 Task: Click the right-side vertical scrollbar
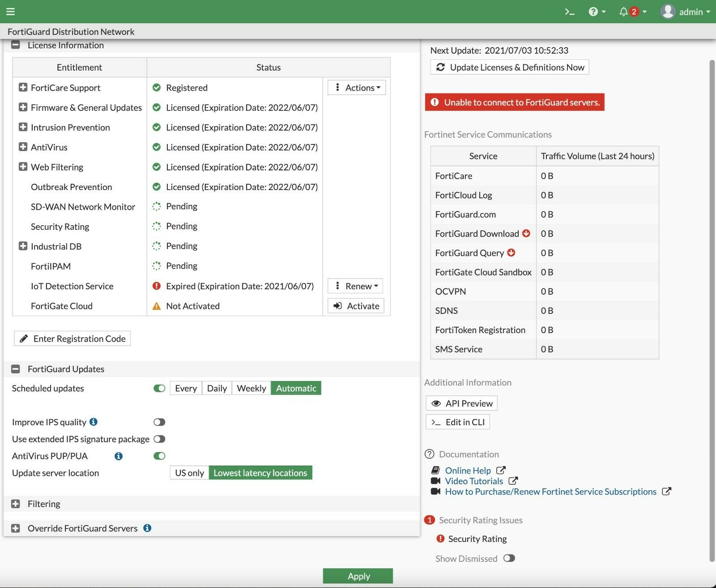point(712,310)
